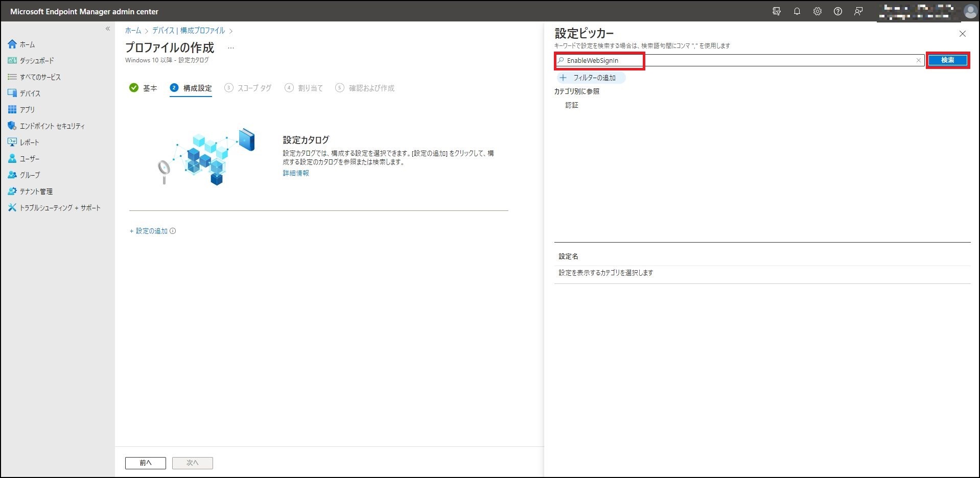Switch to 基本 wizard step
Viewport: 980px width, 478px height.
click(143, 88)
